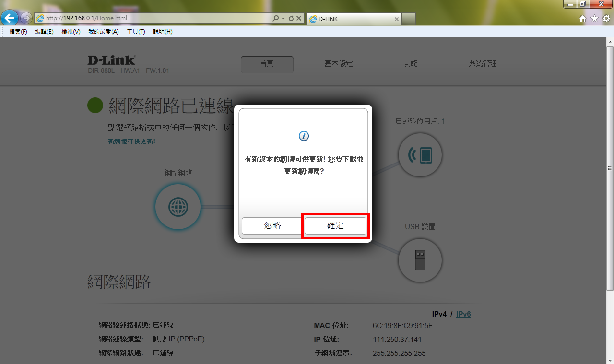Click 確定 to update firmware

pos(335,226)
